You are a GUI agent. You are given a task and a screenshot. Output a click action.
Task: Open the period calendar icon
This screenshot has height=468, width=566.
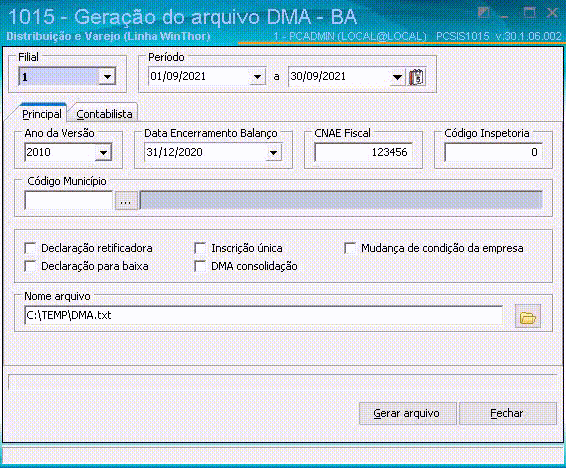click(417, 76)
